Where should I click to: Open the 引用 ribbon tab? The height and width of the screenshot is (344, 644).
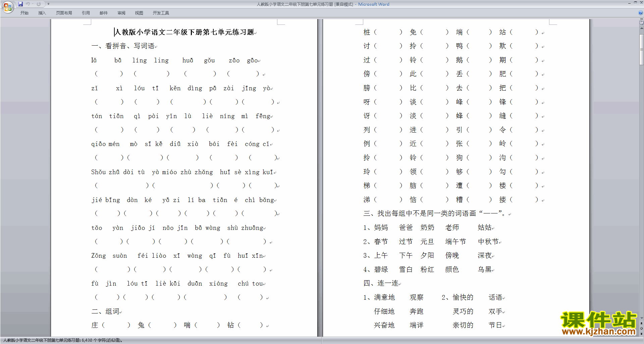tap(86, 13)
